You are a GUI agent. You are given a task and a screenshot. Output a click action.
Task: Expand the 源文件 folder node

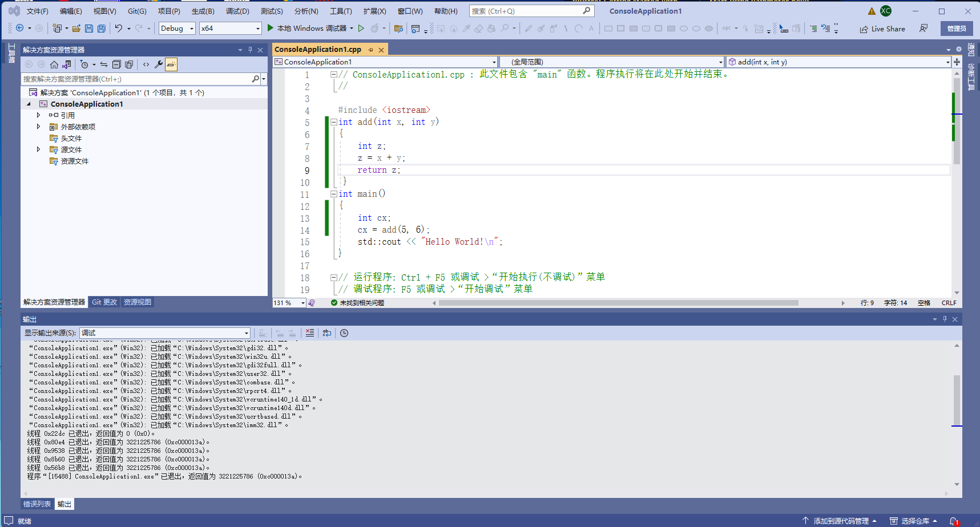coord(38,149)
